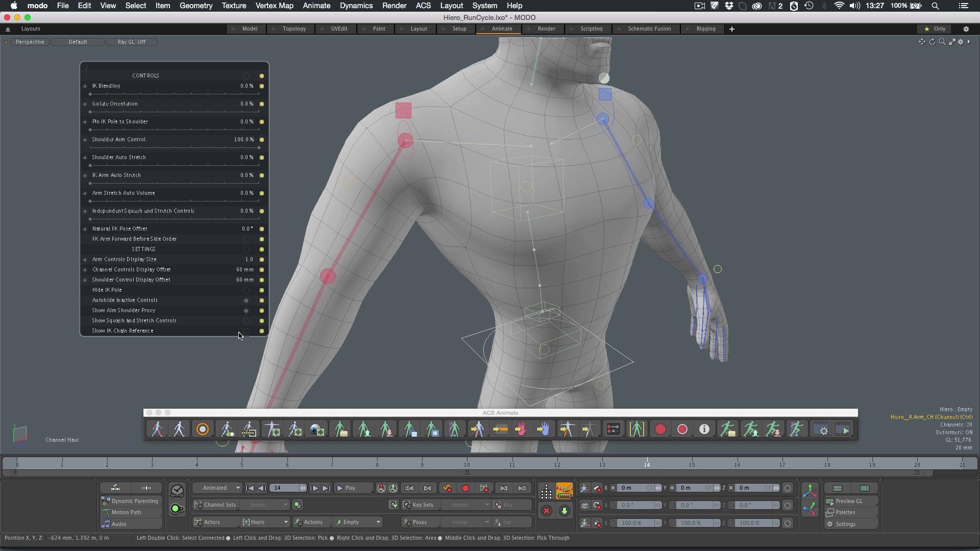This screenshot has width=980, height=551.
Task: Open the Hiero actor dropdown
Action: (265, 522)
